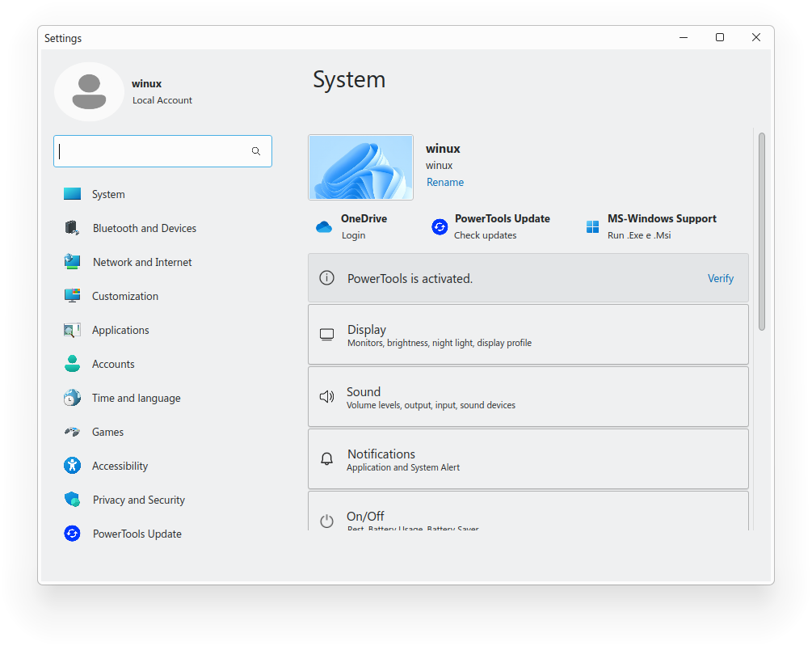Open the Notifications settings card

coord(528,459)
